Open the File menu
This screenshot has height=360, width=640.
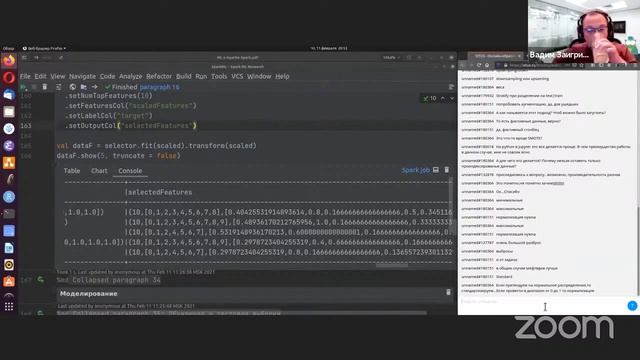[25, 76]
